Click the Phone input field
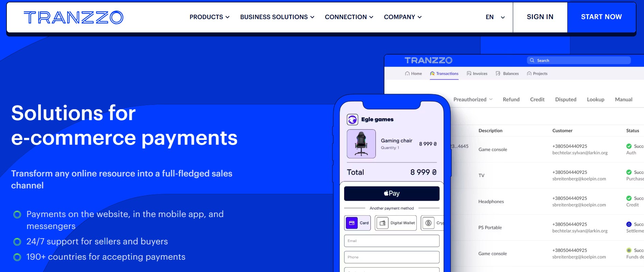 pyautogui.click(x=392, y=257)
